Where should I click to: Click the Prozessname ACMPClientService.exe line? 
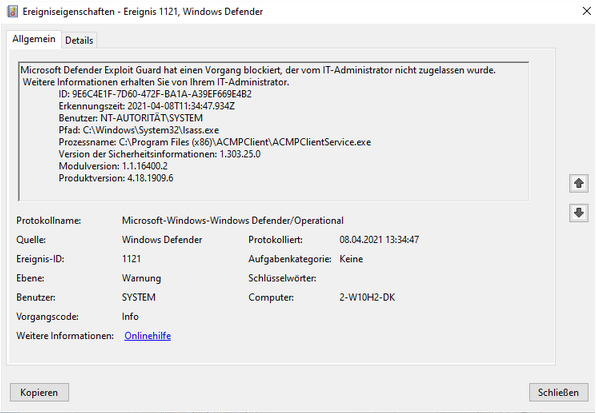215,142
